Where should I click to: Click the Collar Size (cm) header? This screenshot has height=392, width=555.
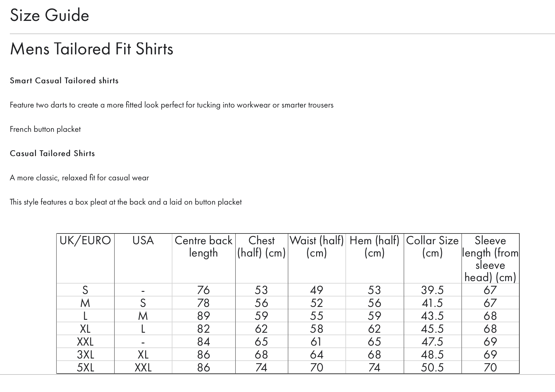pyautogui.click(x=432, y=247)
